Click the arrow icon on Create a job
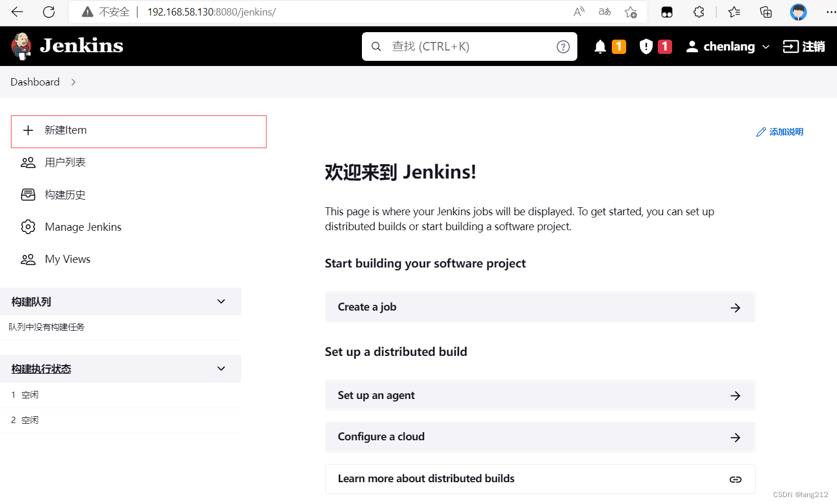 pyautogui.click(x=735, y=308)
